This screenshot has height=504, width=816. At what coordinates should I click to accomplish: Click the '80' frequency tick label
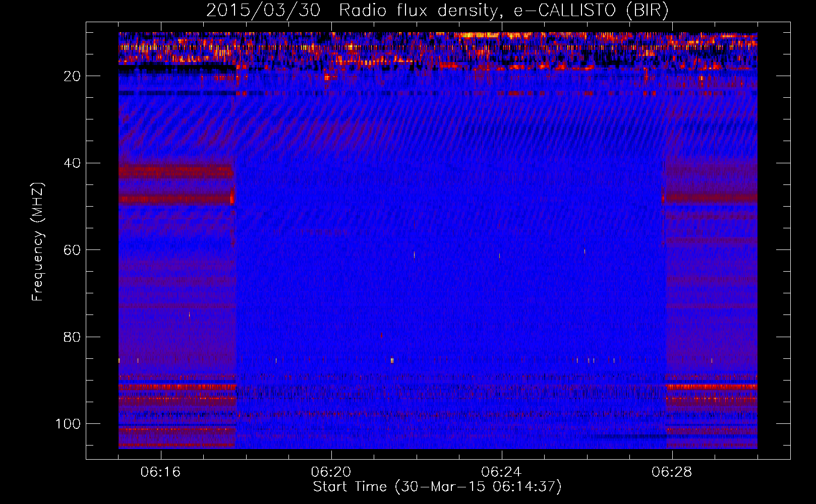[x=72, y=337]
